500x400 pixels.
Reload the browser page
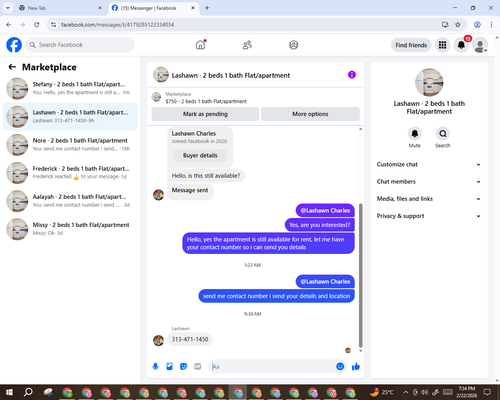click(x=37, y=25)
